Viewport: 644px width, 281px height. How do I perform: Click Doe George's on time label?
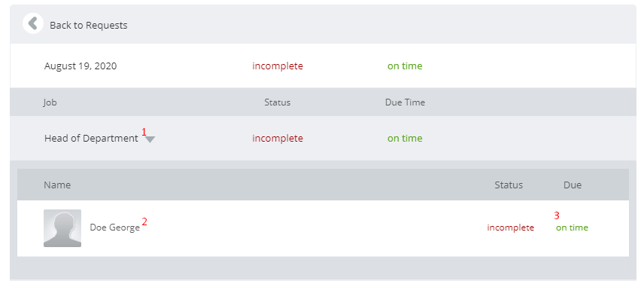click(572, 228)
